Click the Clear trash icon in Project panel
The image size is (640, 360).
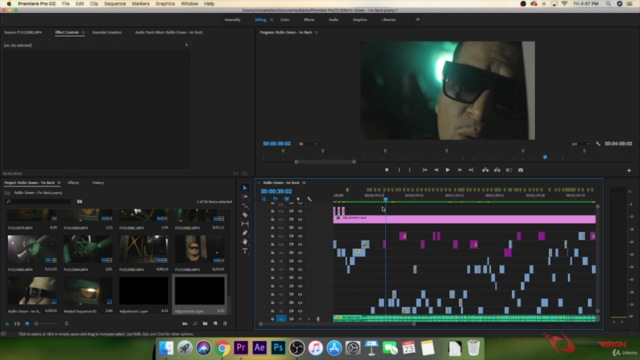pyautogui.click(x=225, y=323)
